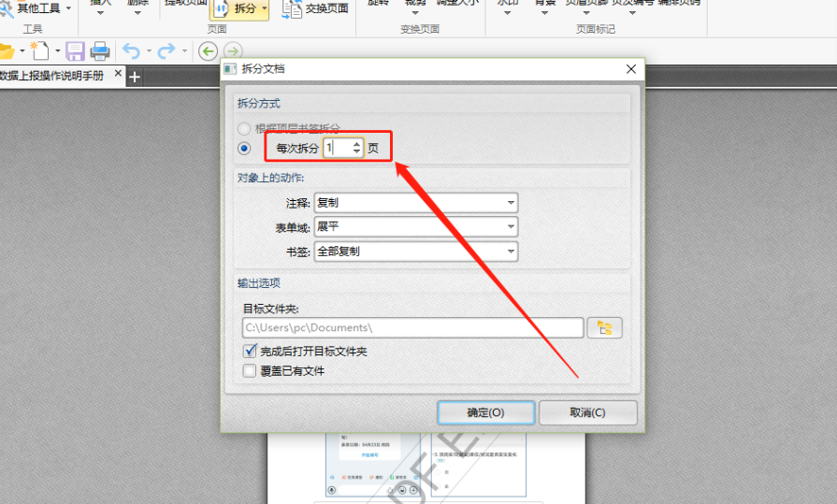Click the 目标文件夹 path field
This screenshot has height=504, width=837.
412,328
